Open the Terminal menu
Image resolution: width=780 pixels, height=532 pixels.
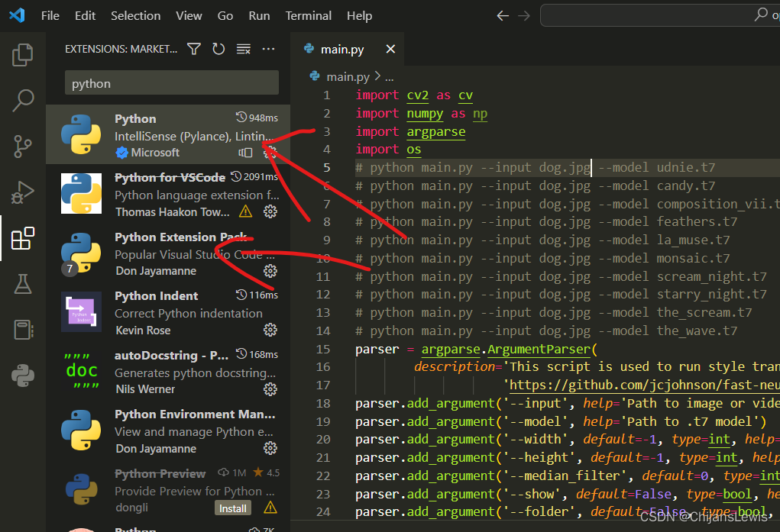point(309,16)
